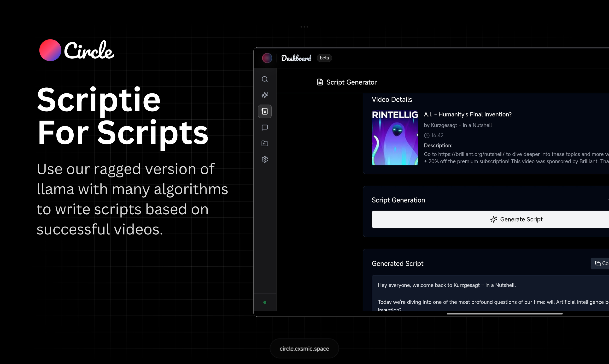The image size is (609, 364).
Task: Click the Kurzgesagt video thumbnail
Action: click(395, 138)
